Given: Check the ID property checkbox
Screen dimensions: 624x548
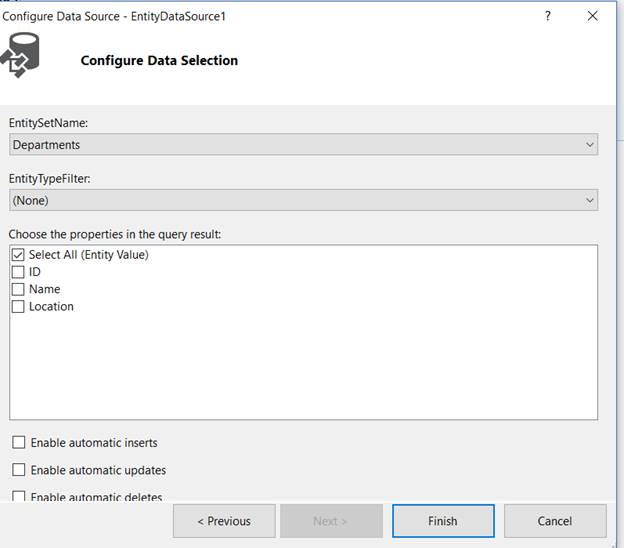Looking at the screenshot, I should [18, 272].
